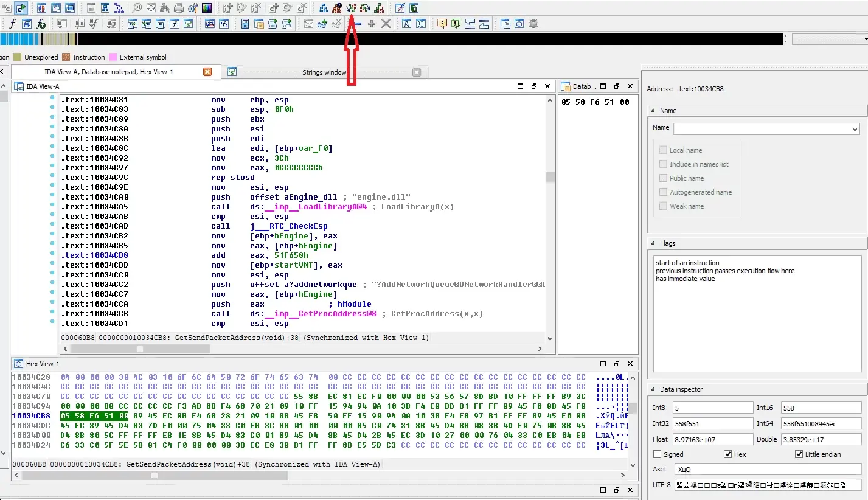Screen dimensions: 868x500
Task: Enable the Signed checkbox in Data inspector
Action: pos(657,454)
